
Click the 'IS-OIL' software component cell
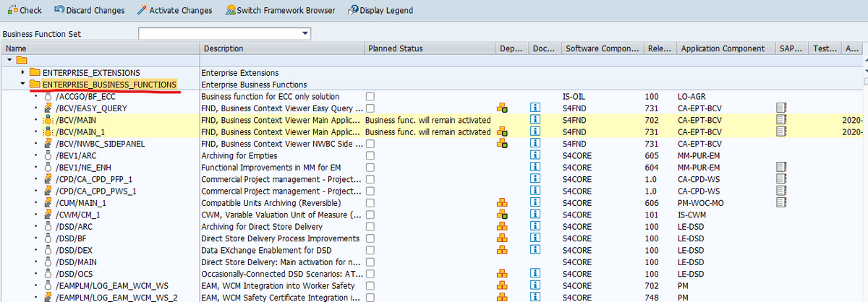click(575, 97)
